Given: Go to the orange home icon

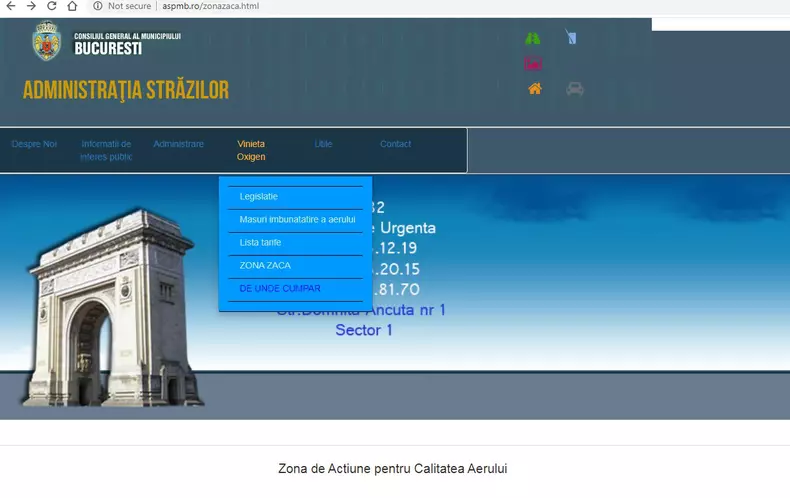Looking at the screenshot, I should tap(535, 89).
